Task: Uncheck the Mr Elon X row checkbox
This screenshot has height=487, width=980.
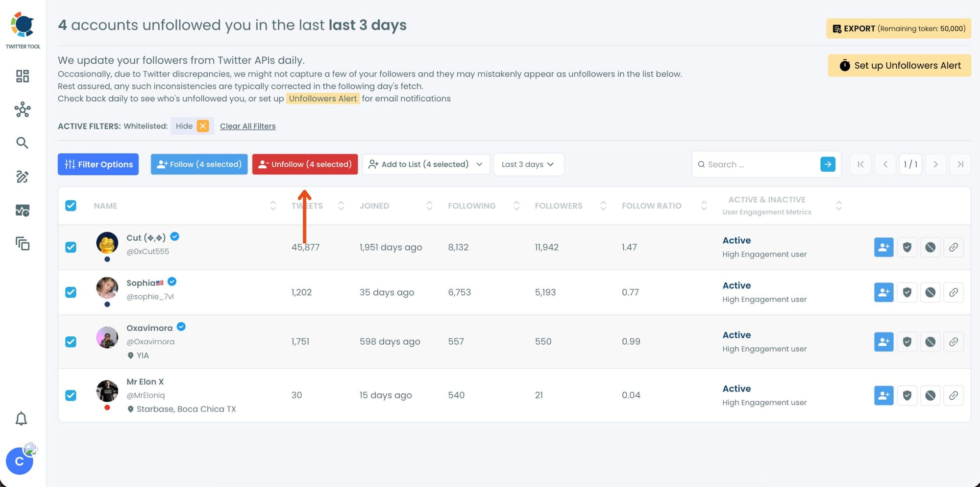Action: 71,395
